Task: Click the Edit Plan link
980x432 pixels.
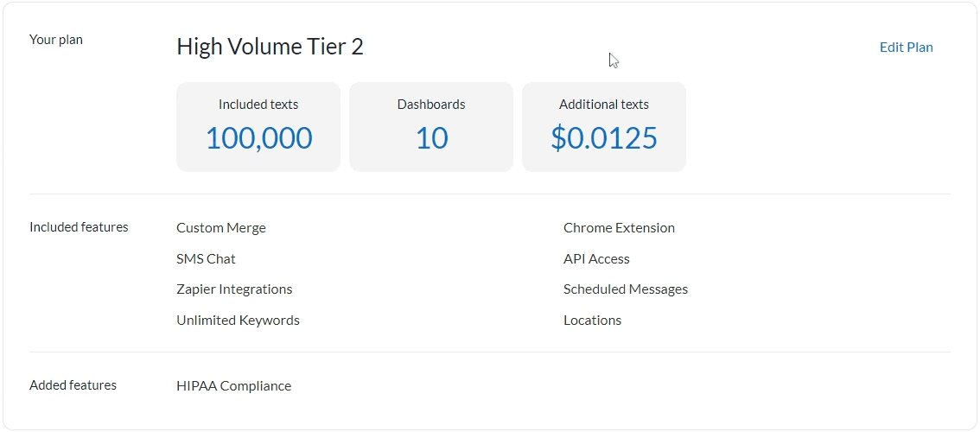Action: [x=906, y=48]
